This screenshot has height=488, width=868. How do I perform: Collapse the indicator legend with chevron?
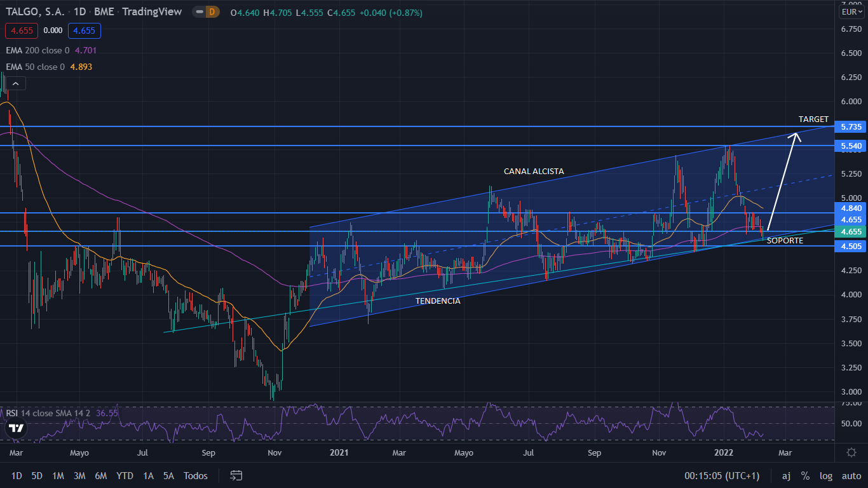tap(16, 83)
